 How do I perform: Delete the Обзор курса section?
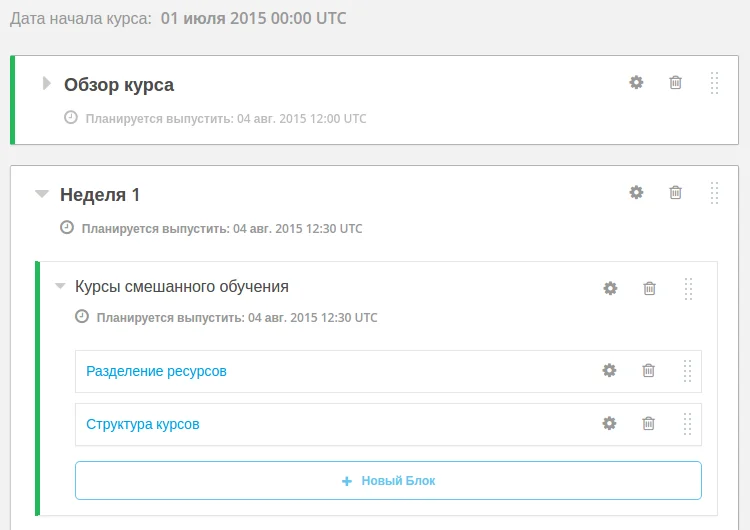click(x=675, y=83)
